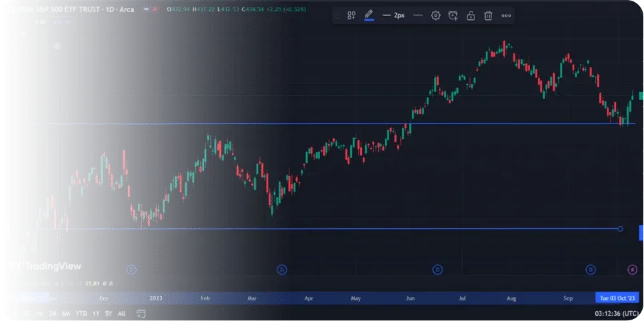Image resolution: width=644 pixels, height=321 pixels.
Task: Click the purple lightning event marker
Action: [633, 270]
